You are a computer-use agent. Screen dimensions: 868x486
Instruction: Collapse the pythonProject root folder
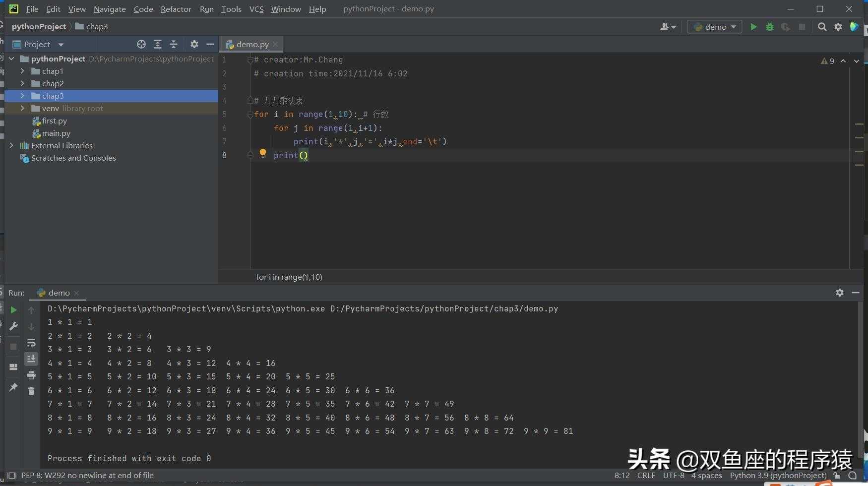[11, 59]
